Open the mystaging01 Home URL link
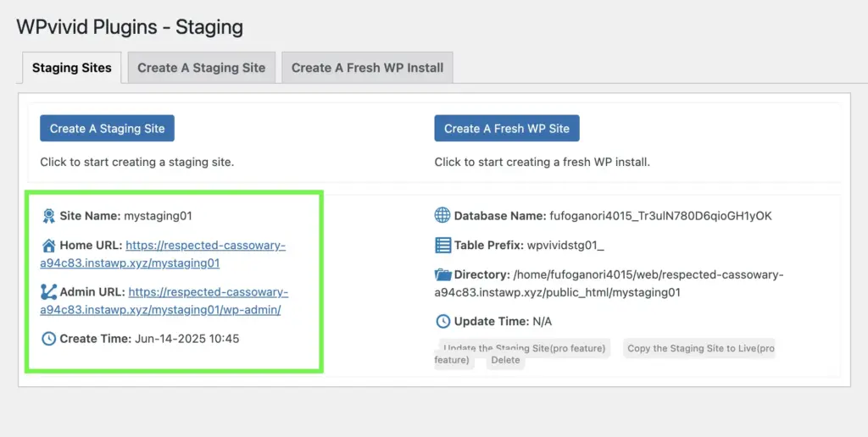 coord(163,254)
